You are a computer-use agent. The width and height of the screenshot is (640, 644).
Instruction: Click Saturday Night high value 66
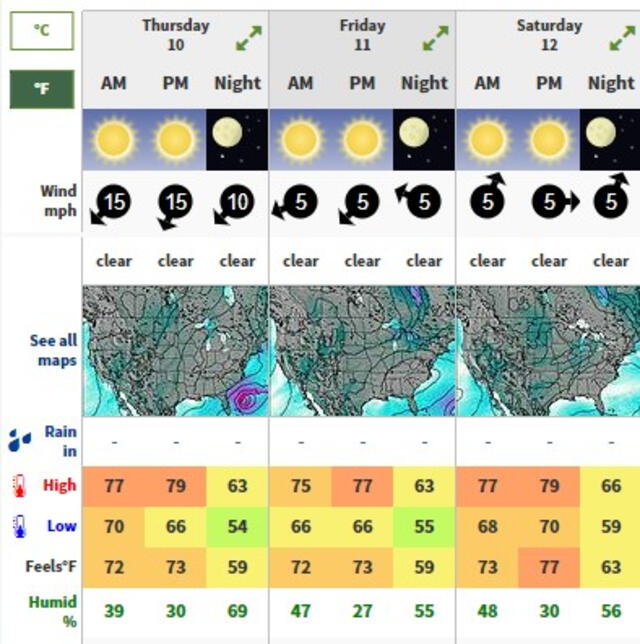pos(611,486)
